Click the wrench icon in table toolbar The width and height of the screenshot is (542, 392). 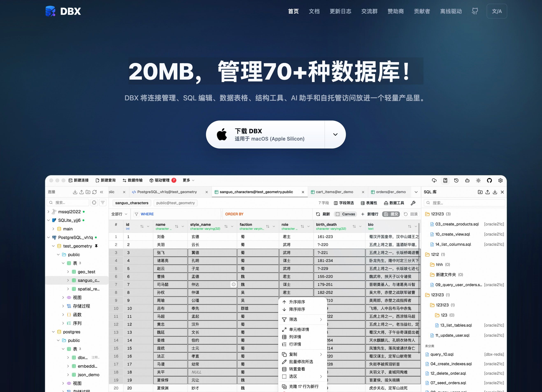(x=413, y=203)
